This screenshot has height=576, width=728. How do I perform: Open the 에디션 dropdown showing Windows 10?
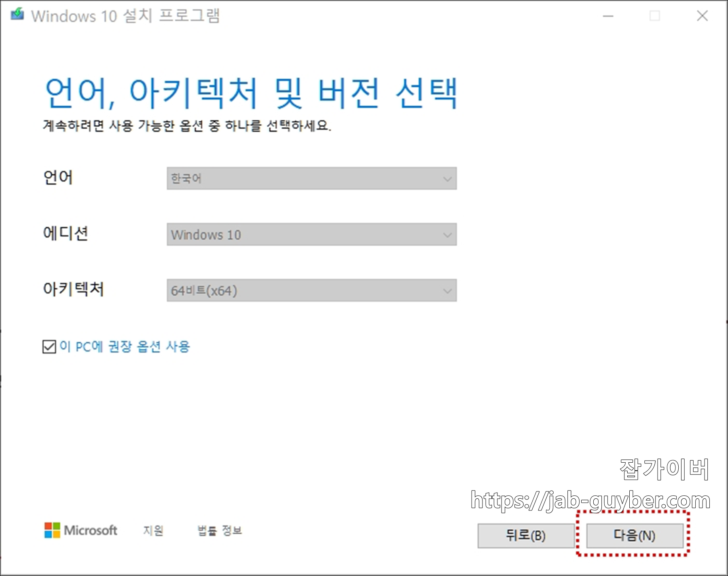311,234
